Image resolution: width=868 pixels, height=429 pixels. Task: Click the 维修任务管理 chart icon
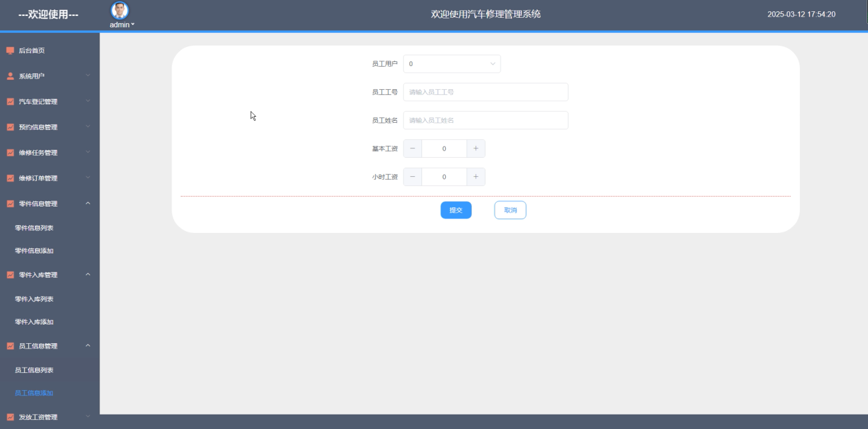(x=10, y=152)
